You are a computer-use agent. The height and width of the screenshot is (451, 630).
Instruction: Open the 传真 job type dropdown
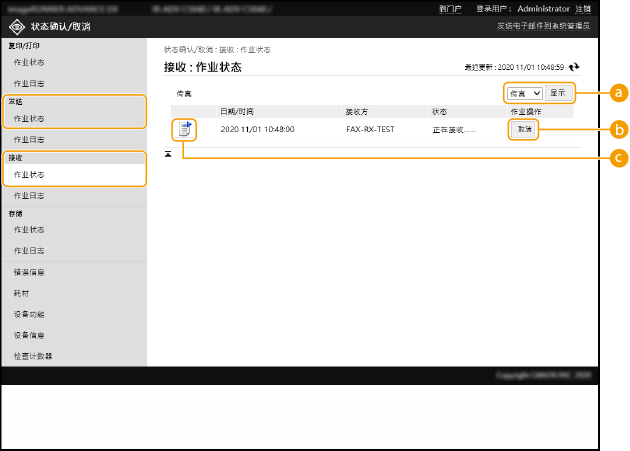[x=524, y=93]
